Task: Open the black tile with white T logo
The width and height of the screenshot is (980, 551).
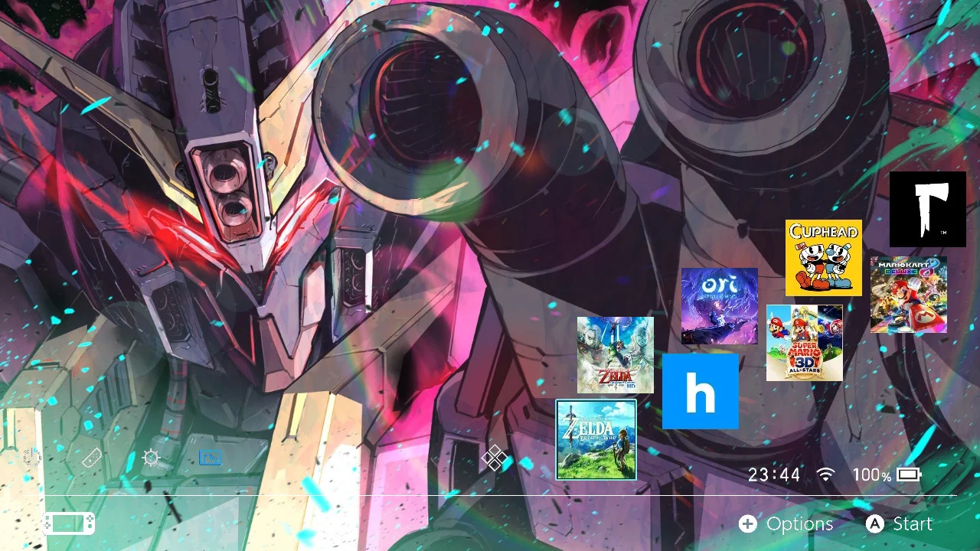Action: [x=928, y=209]
